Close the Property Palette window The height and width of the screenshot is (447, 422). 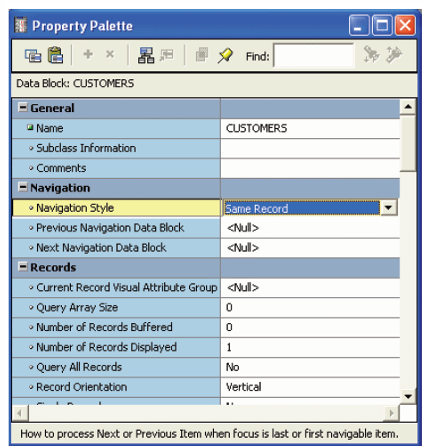pyautogui.click(x=405, y=25)
